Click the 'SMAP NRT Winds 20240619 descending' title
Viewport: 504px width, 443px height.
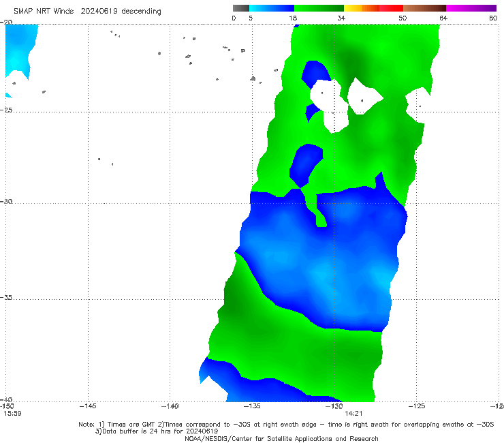87,11
